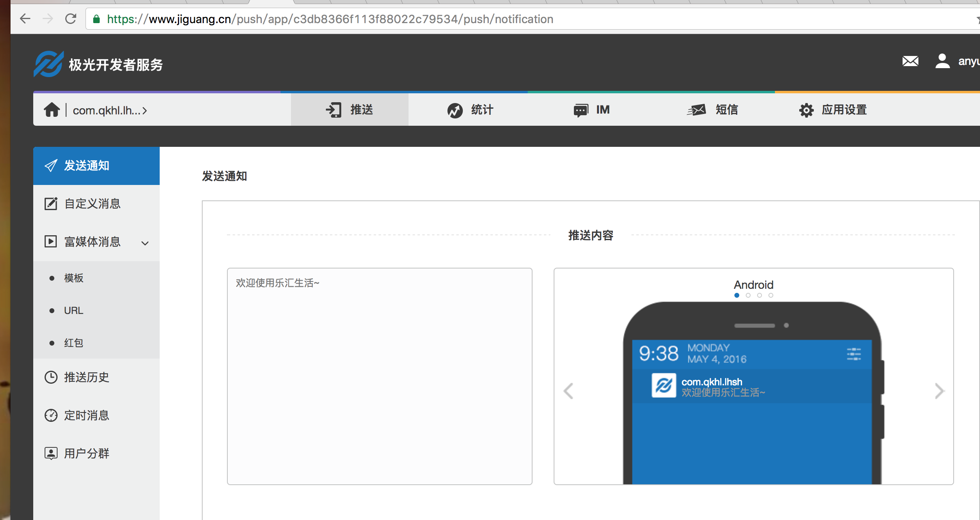The width and height of the screenshot is (980, 520).
Task: Click the edit pencil icon by 自定义消息
Action: pos(51,204)
